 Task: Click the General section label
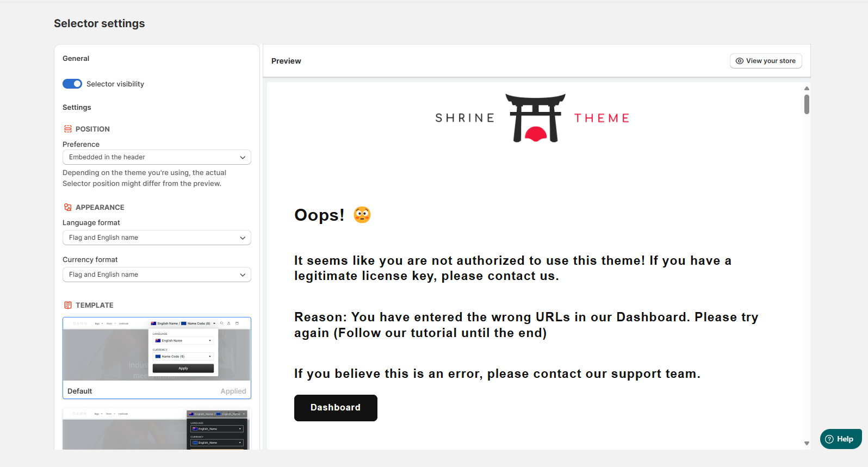76,58
